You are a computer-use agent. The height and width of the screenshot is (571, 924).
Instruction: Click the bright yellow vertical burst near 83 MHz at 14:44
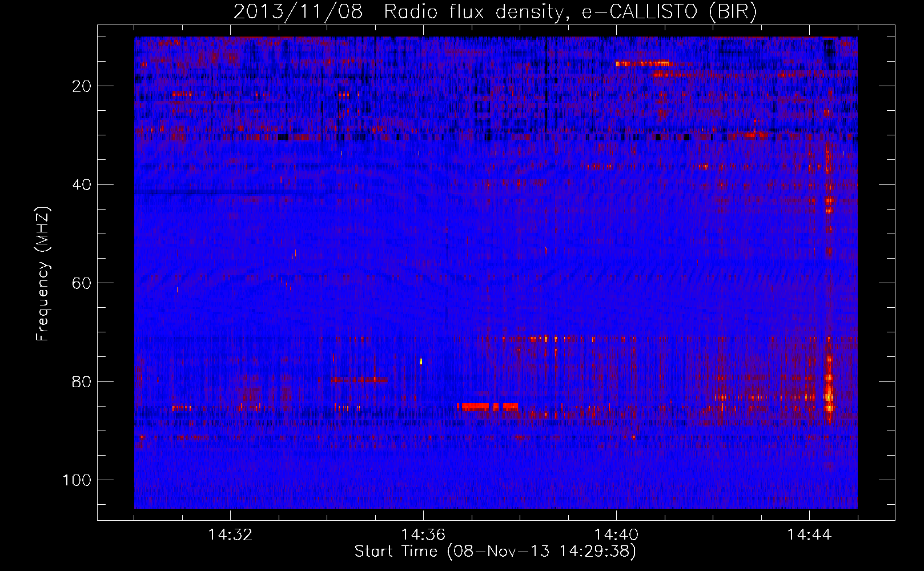(x=829, y=394)
